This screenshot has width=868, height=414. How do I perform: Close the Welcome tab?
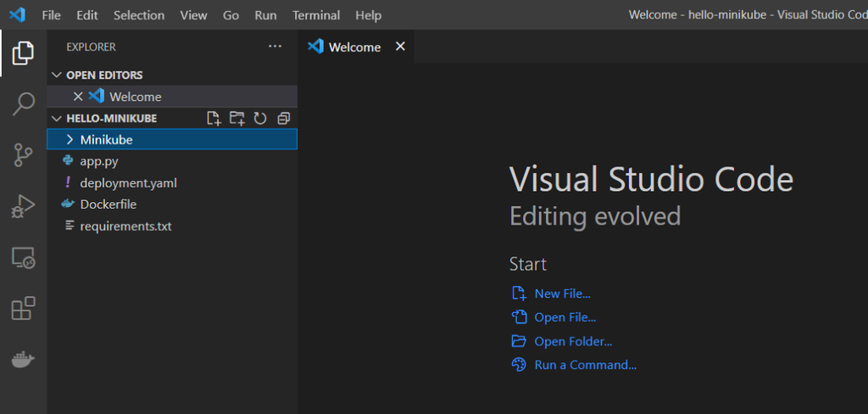click(x=400, y=47)
